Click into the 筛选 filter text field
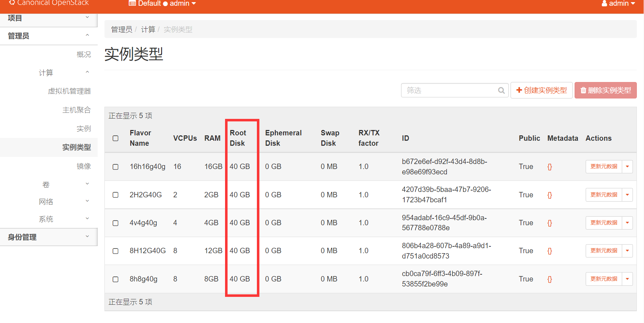Screen dimensions: 644x323 coord(450,91)
